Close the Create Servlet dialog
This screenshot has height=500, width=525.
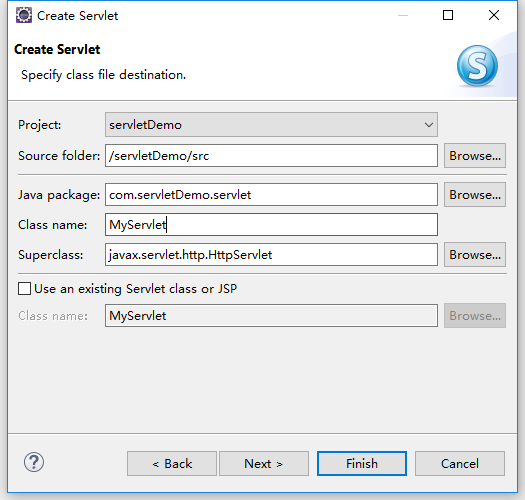[x=494, y=15]
